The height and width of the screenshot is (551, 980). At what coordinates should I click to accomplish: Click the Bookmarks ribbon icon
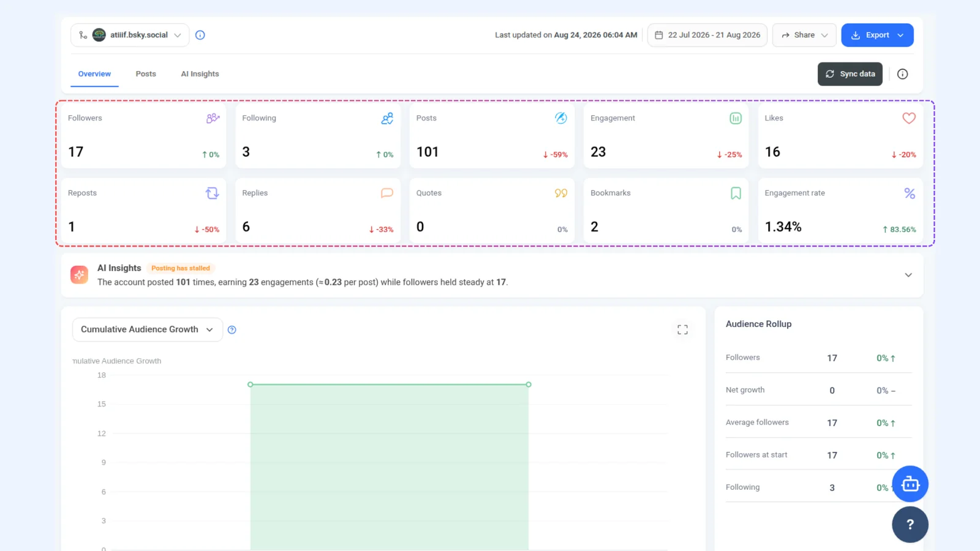[736, 193]
